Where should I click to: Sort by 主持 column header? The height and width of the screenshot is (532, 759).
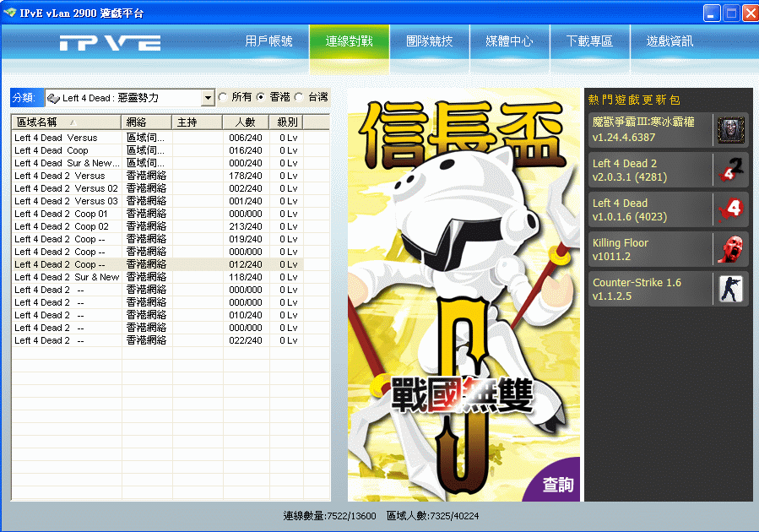pos(197,122)
